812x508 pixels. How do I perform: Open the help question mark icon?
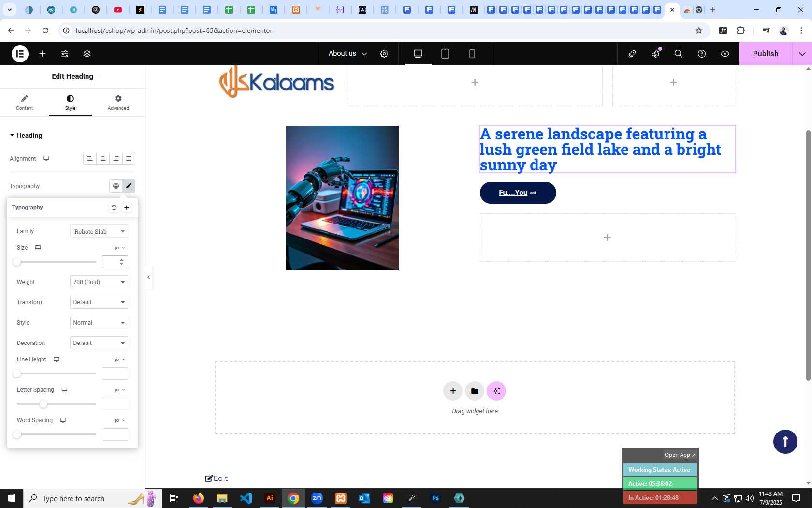(702, 54)
